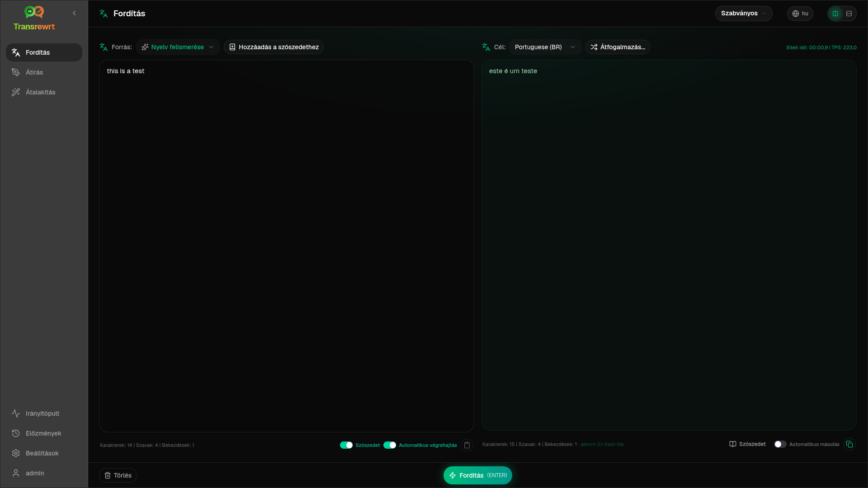Open Átírás in the sidebar
868x488 pixels.
[x=44, y=72]
